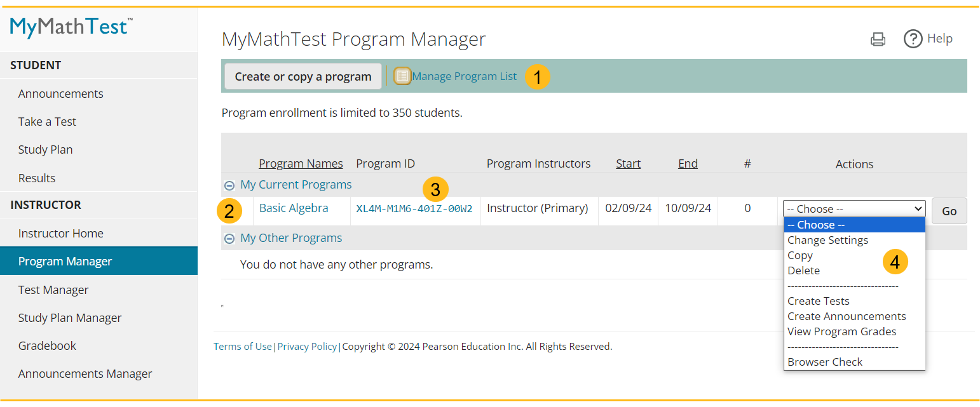This screenshot has height=407, width=980.
Task: Click the Create or copy a program button
Action: pyautogui.click(x=303, y=76)
